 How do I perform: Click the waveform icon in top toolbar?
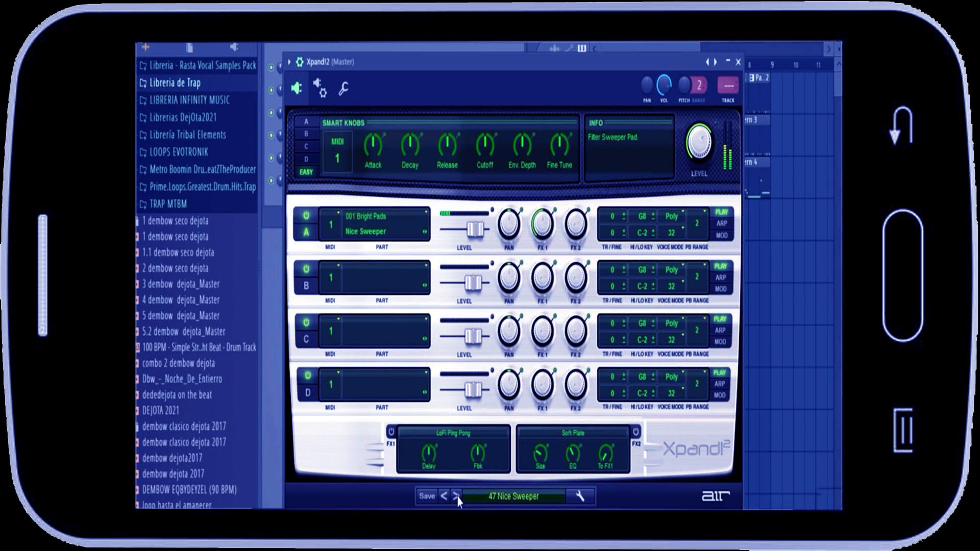pyautogui.click(x=555, y=48)
